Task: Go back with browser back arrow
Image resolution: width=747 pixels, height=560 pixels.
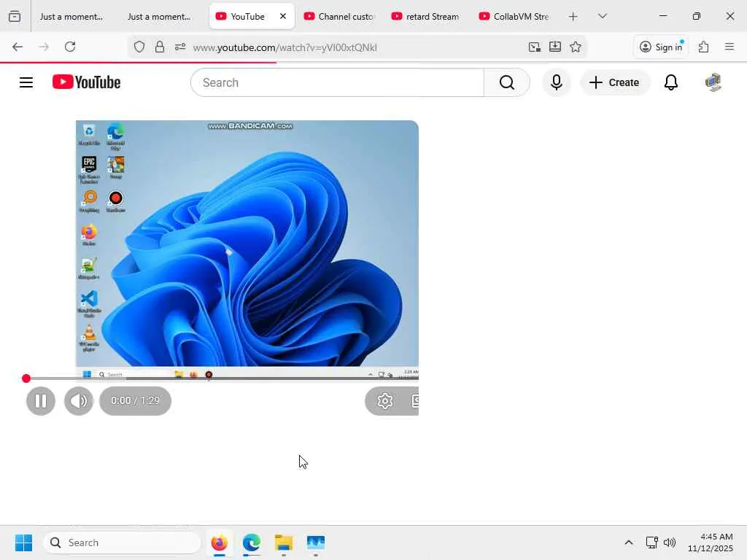Action: [18, 47]
